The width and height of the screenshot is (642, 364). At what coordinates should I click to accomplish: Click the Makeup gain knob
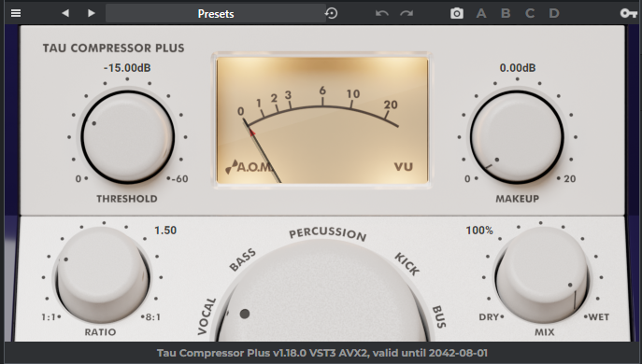(x=517, y=137)
